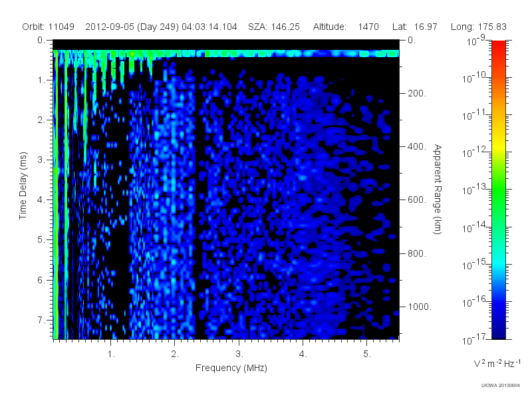
Task: Click the 3. tick label on frequency axis
Action: [239, 354]
